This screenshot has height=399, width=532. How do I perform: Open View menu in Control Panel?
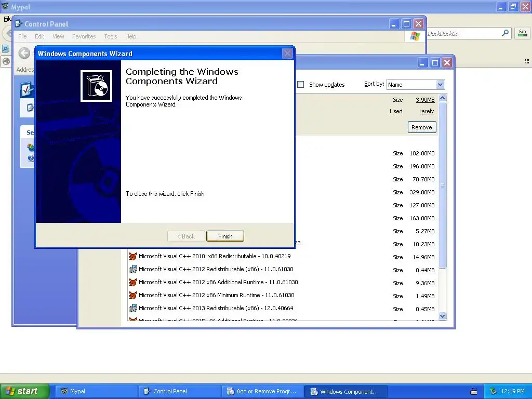[58, 36]
